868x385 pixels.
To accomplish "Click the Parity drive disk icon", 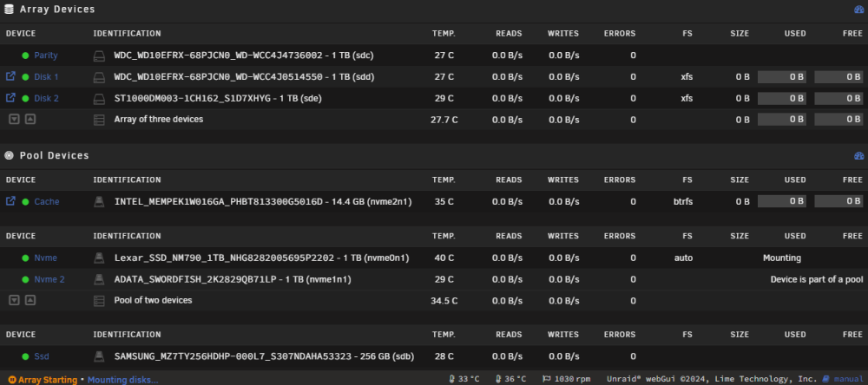I will coord(99,55).
